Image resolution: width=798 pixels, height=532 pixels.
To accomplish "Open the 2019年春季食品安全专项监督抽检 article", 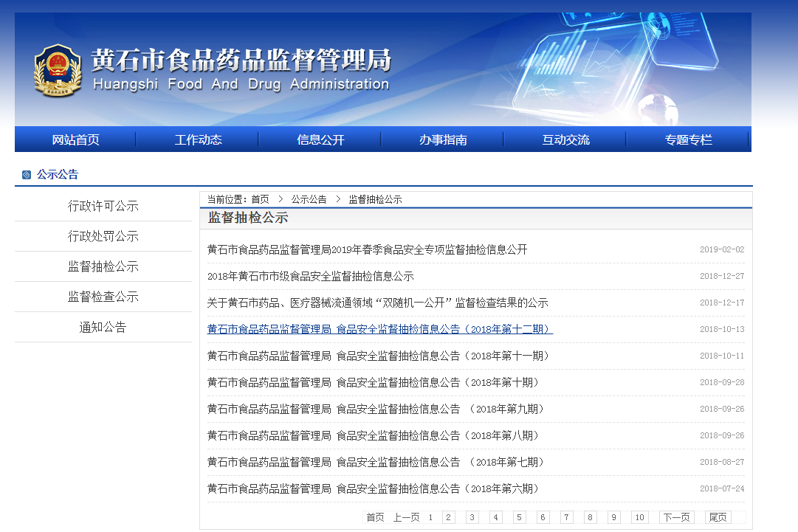I will pyautogui.click(x=367, y=249).
